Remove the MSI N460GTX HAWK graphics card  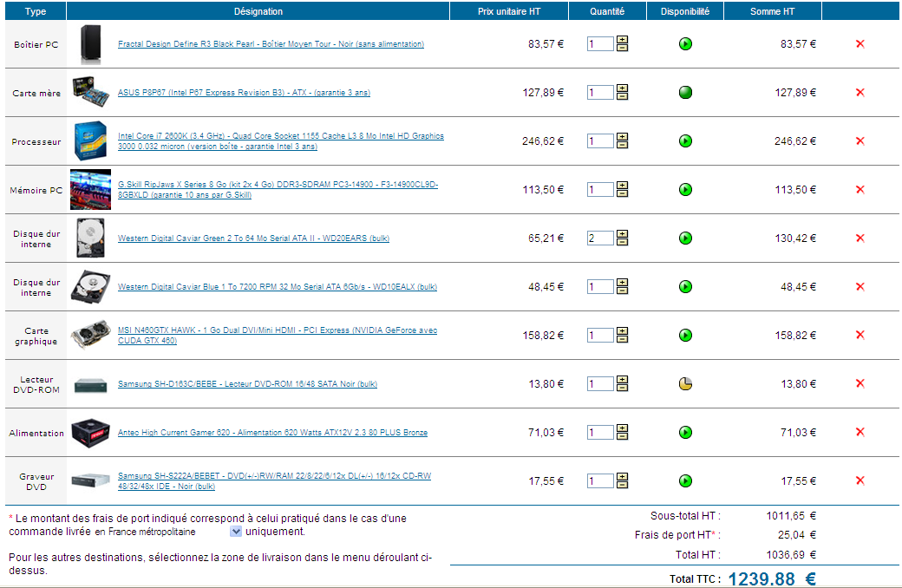(x=860, y=336)
